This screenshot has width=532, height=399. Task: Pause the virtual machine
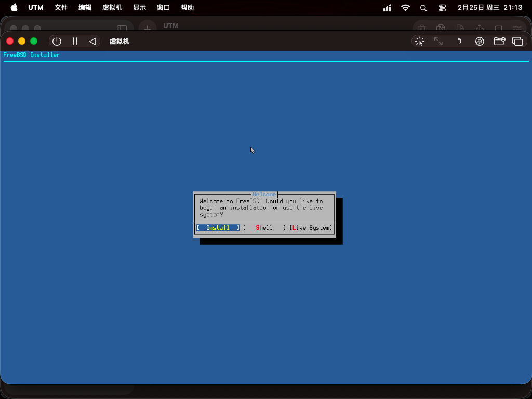(75, 42)
